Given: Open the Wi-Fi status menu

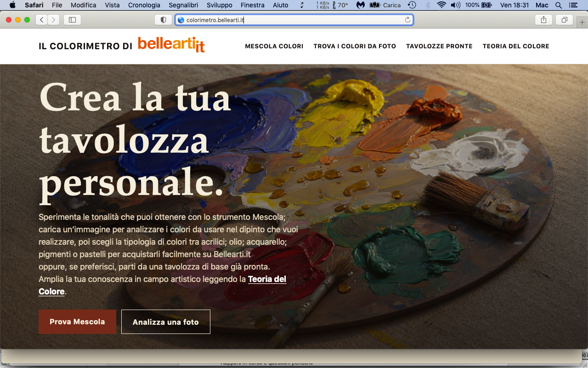Looking at the screenshot, I should pyautogui.click(x=441, y=5).
